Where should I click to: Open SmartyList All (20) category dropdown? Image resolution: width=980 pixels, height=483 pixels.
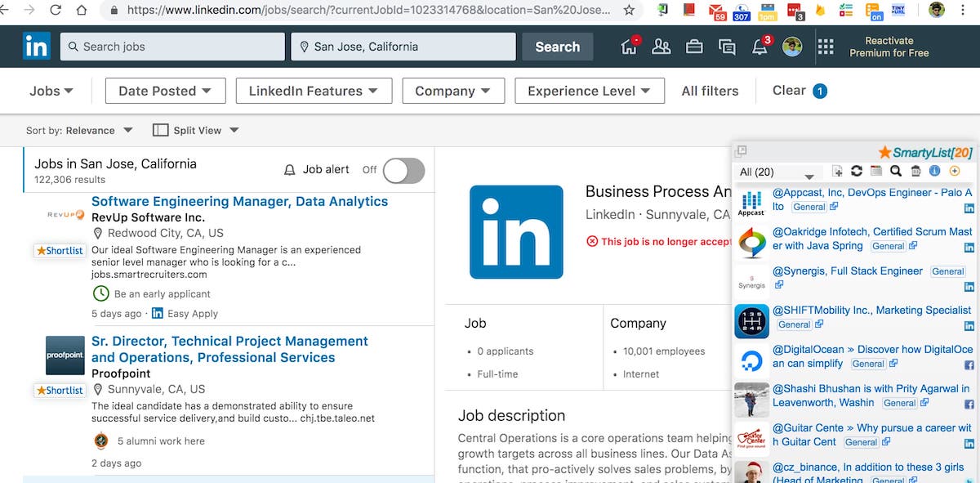(777, 172)
